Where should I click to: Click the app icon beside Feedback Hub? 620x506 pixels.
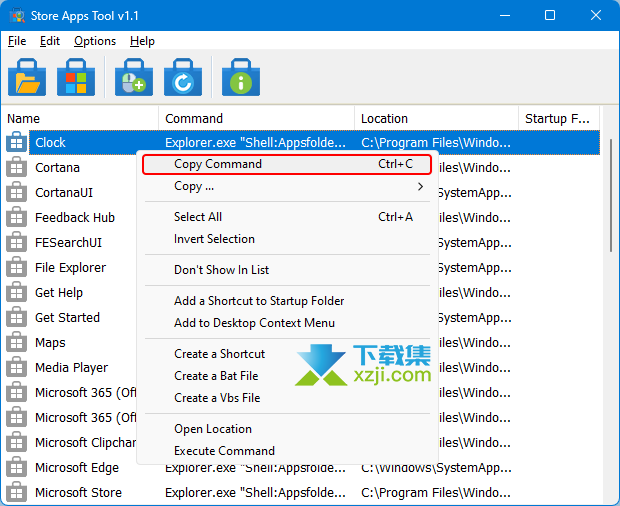pyautogui.click(x=16, y=217)
